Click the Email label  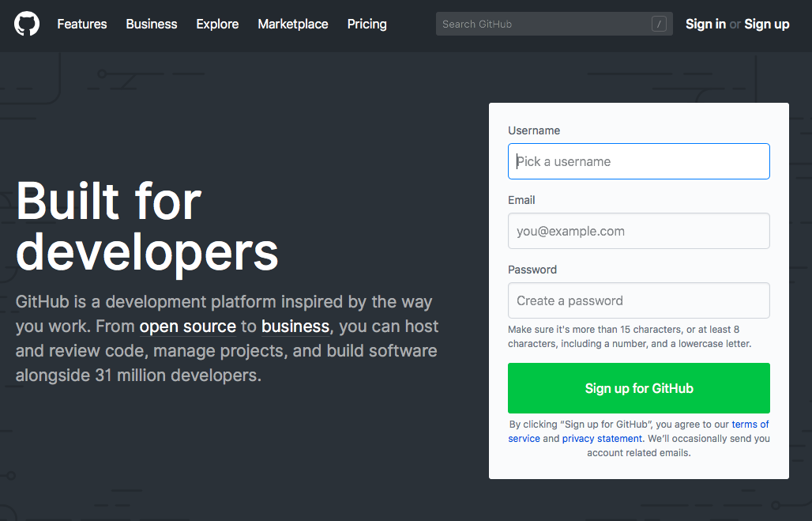(x=521, y=200)
